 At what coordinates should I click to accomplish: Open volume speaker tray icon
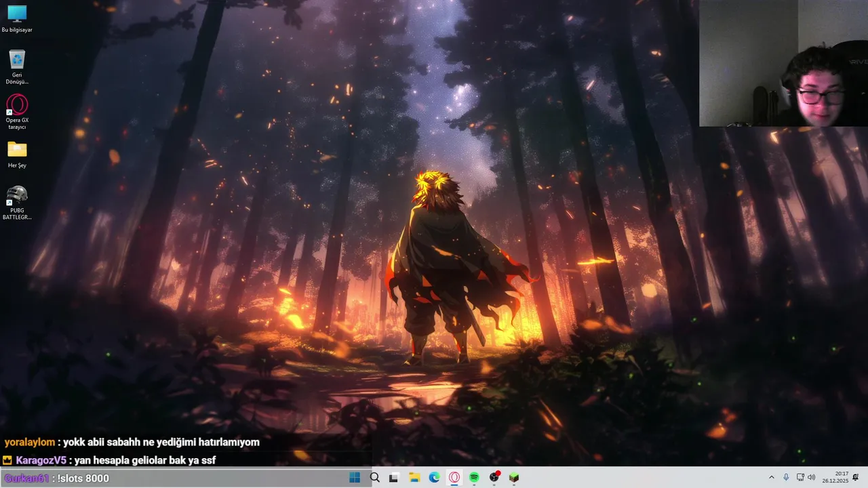tap(812, 478)
